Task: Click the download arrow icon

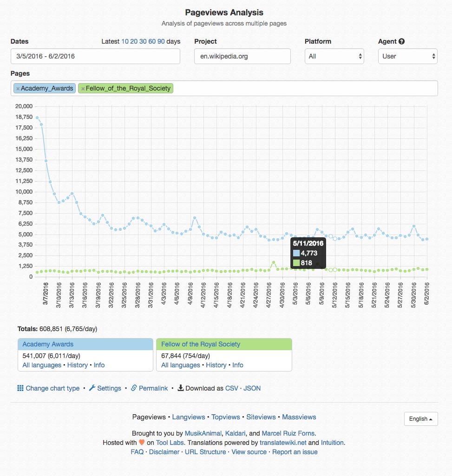Action: pyautogui.click(x=181, y=388)
